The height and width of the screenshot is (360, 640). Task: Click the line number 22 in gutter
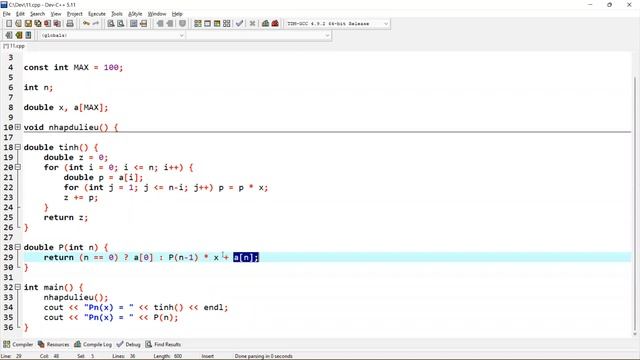coord(8,187)
